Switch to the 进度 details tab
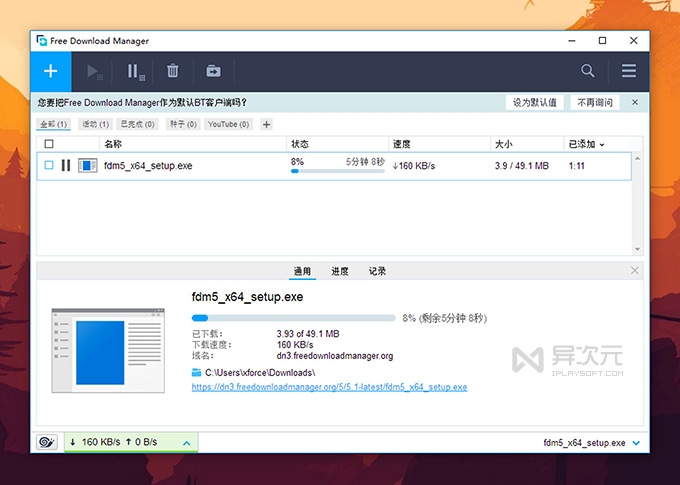 (x=340, y=271)
